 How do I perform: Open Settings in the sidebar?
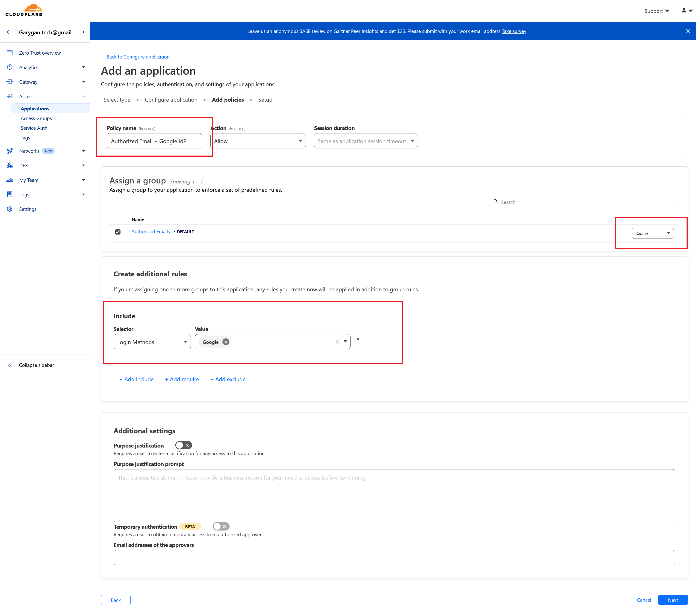(28, 209)
